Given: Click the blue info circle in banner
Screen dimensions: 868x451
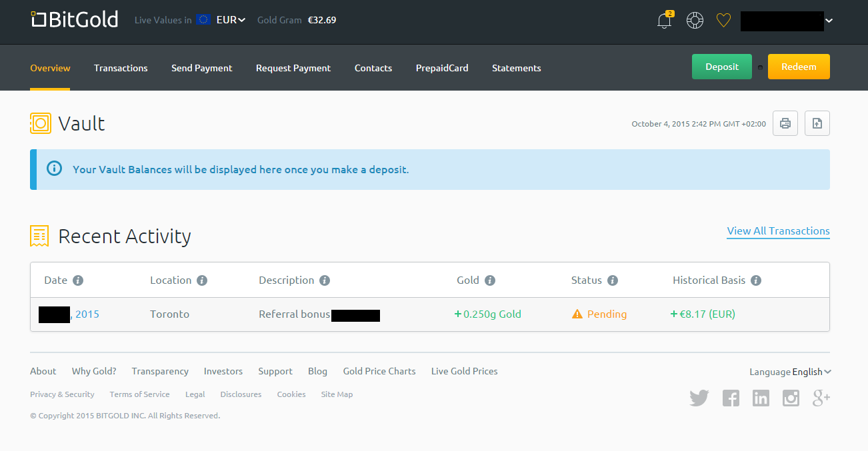Looking at the screenshot, I should [x=55, y=169].
